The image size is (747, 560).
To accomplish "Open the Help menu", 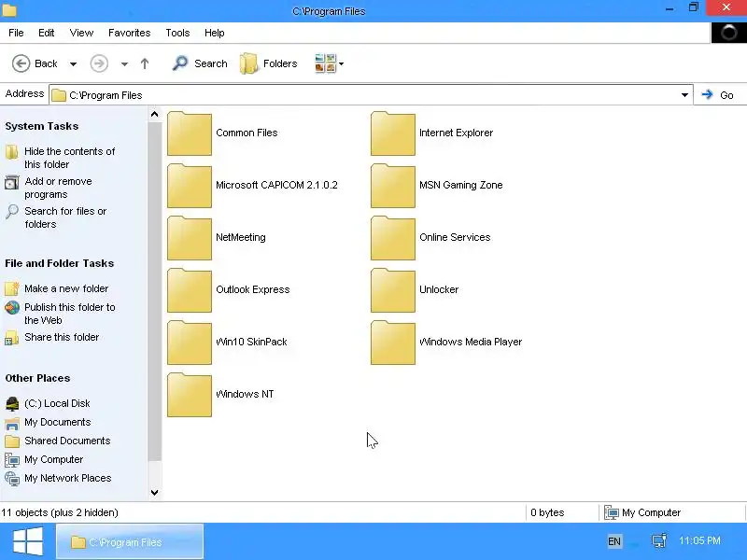I will click(x=215, y=33).
